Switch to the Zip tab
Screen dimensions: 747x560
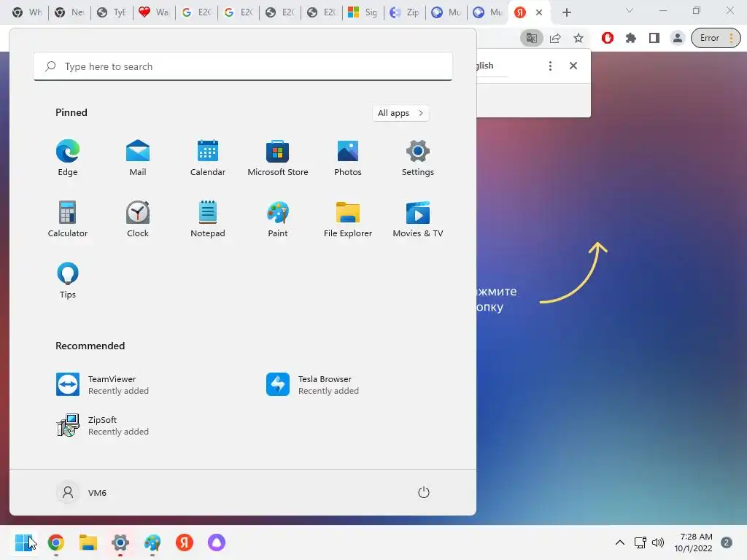(404, 12)
